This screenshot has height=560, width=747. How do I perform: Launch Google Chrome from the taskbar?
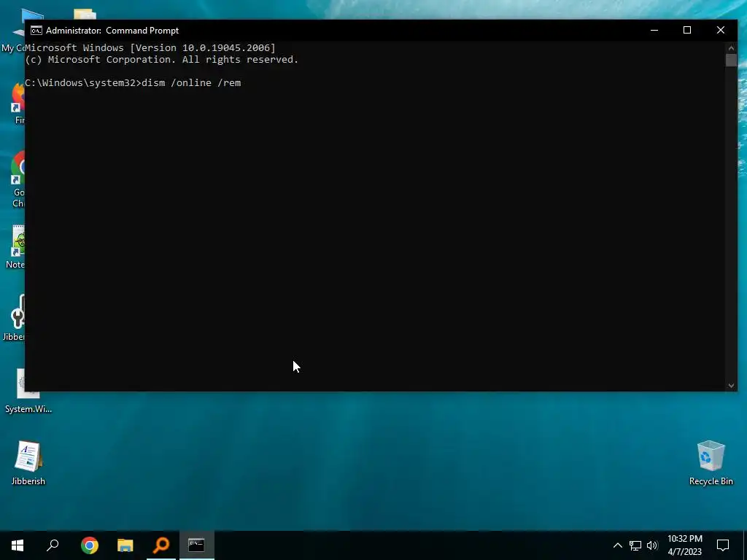pos(89,545)
